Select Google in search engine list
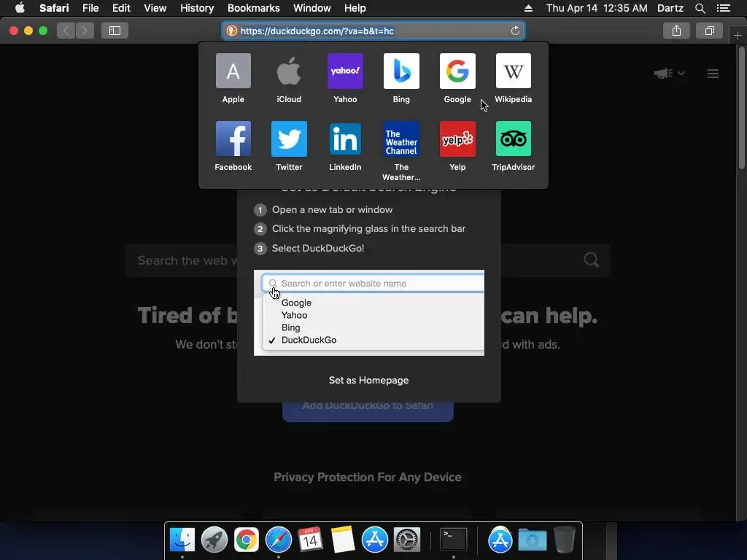 click(x=296, y=303)
